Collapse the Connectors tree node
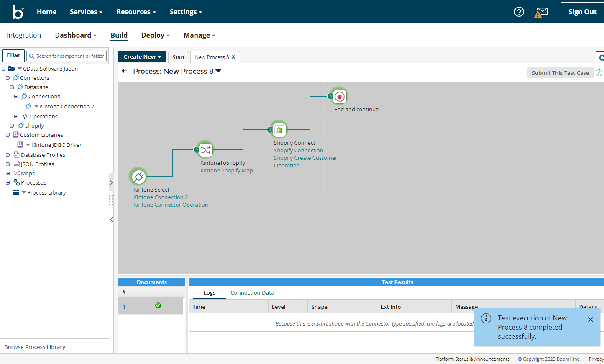 point(8,78)
